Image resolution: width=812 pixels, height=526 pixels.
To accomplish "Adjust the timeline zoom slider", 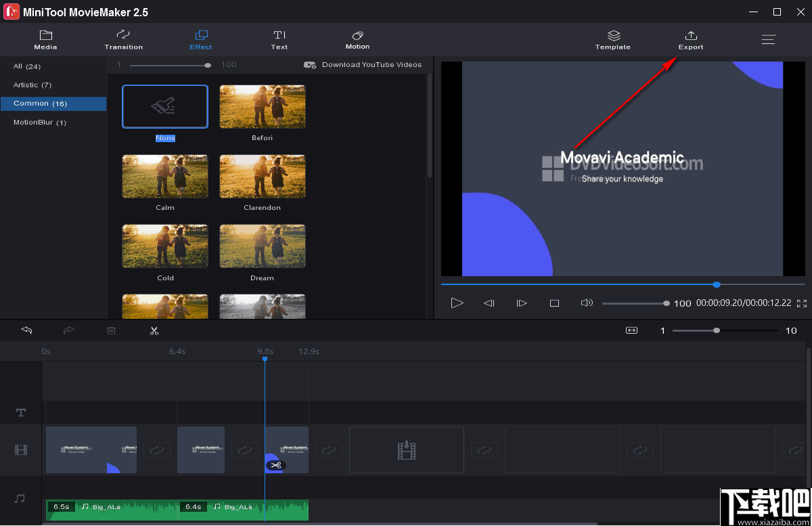I will [x=717, y=331].
